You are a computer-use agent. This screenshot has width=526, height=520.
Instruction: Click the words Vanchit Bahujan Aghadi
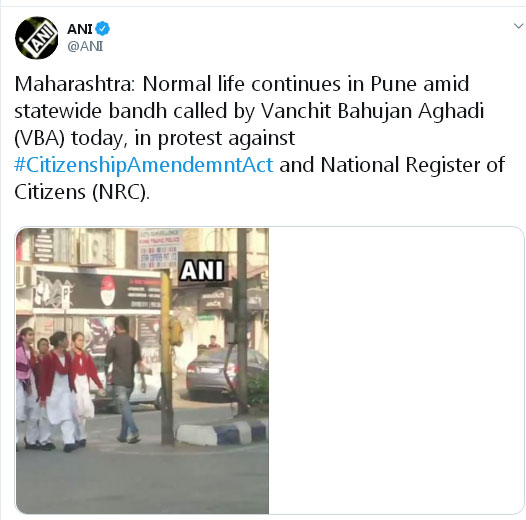372,111
